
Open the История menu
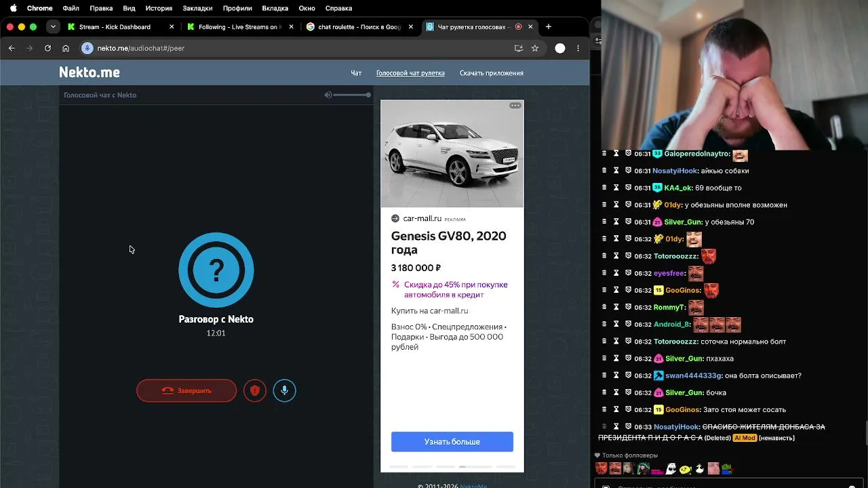pos(159,8)
